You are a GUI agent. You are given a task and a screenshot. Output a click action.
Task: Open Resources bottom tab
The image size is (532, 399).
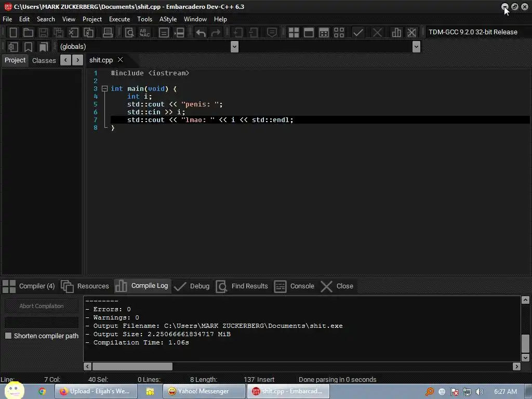point(86,286)
